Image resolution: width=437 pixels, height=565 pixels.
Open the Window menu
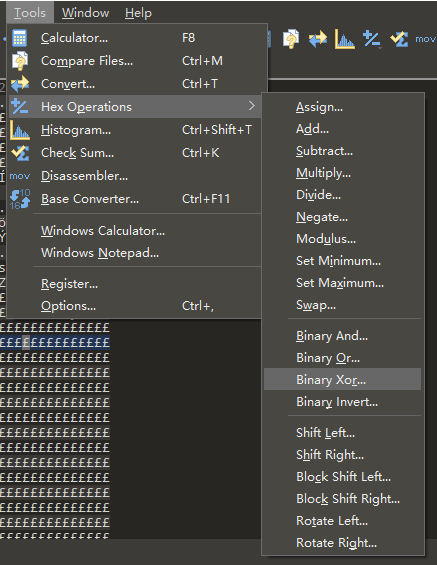(85, 13)
